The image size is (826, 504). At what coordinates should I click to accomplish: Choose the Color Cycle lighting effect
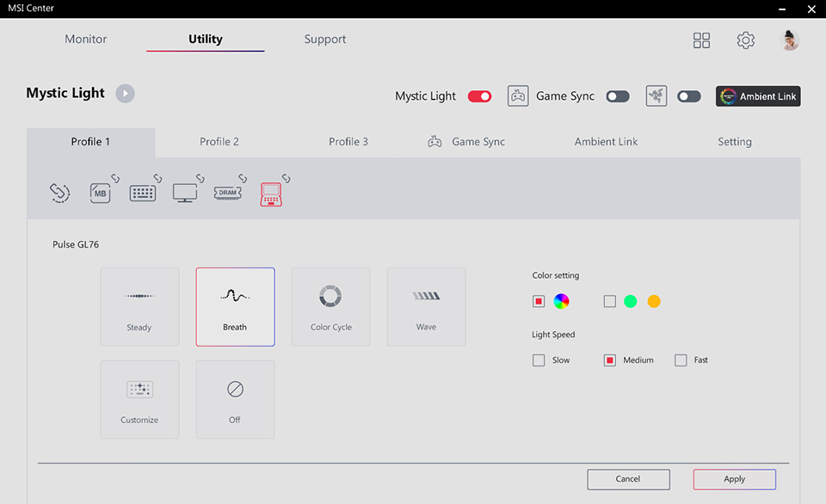(330, 307)
